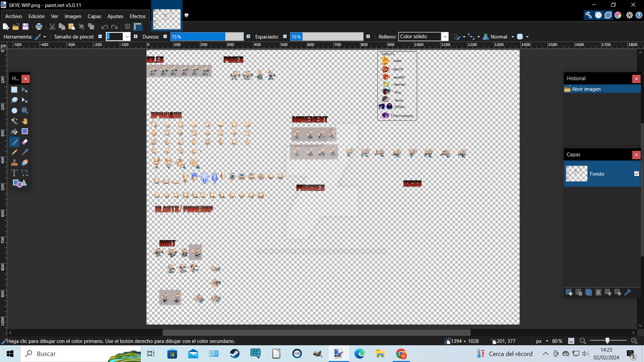
Task: Click the Add new layer button
Action: (569, 292)
